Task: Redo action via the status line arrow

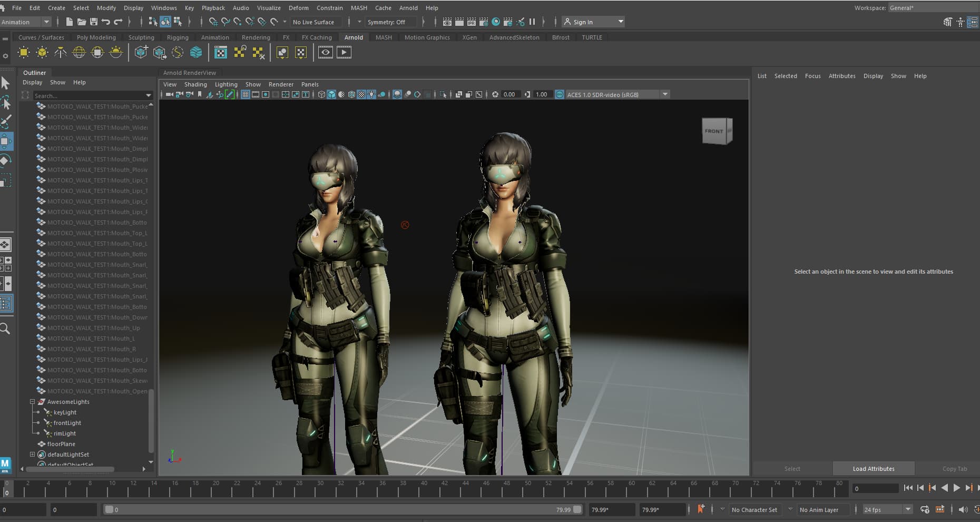Action: coord(118,22)
